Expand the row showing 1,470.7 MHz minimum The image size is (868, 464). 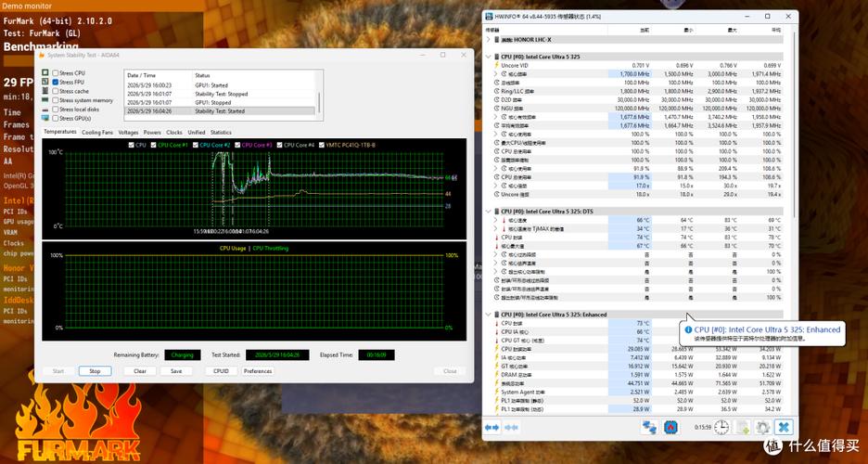[x=495, y=117]
